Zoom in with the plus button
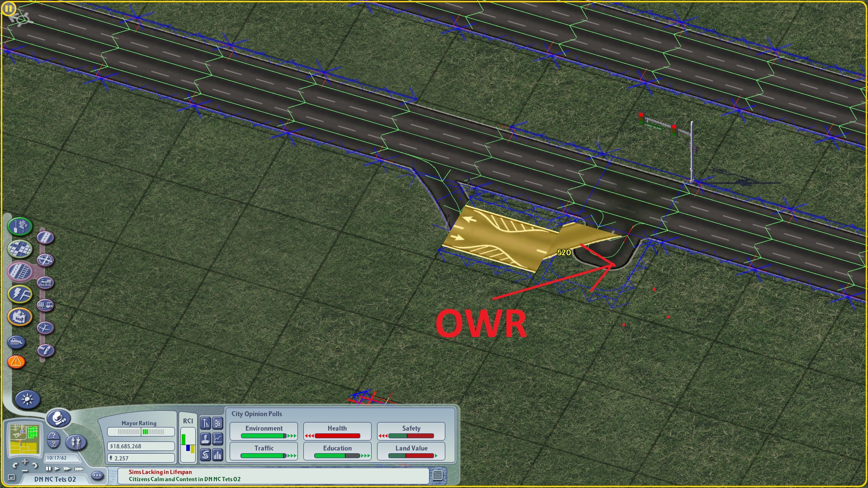 point(25,461)
